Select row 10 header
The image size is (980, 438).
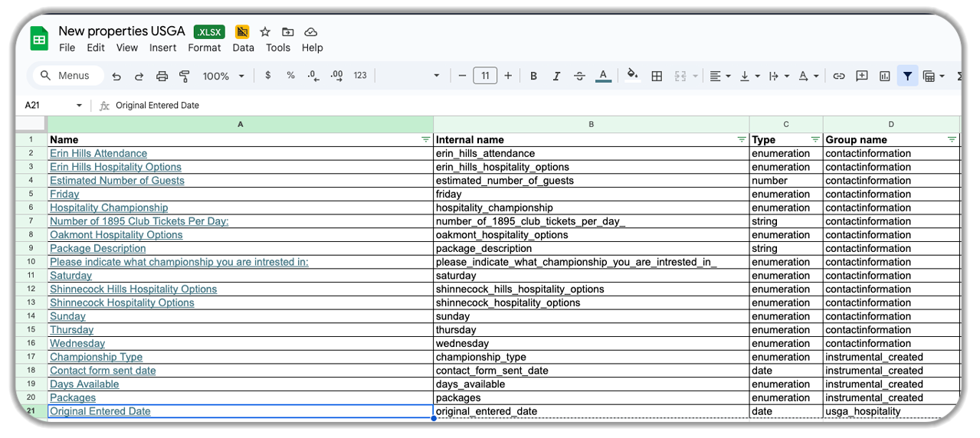coord(31,262)
